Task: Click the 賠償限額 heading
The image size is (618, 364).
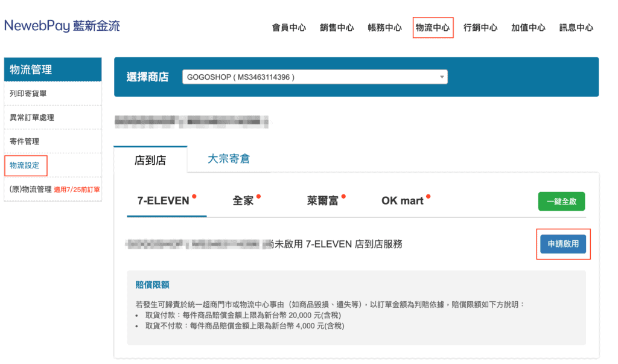Action: [x=152, y=285]
